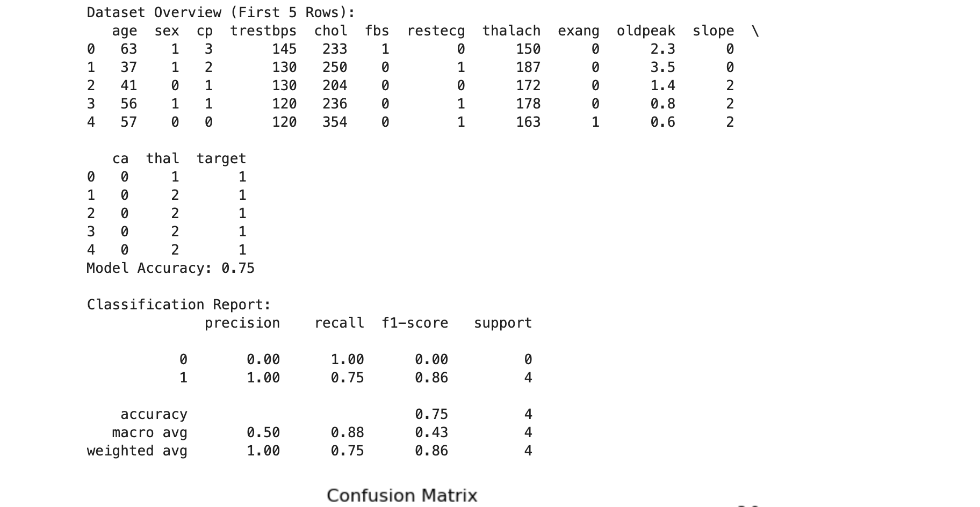Click the weighted avg row label
Viewport: 980px width, 507px height.
pyautogui.click(x=137, y=451)
